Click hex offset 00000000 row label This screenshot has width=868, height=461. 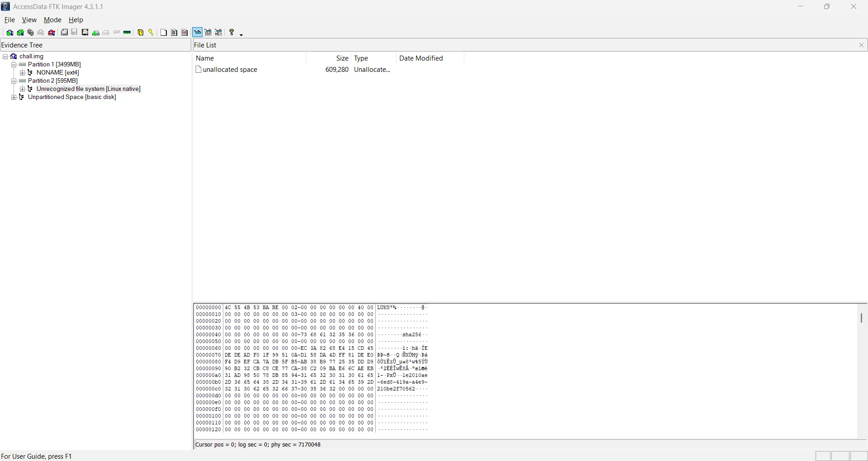coord(208,308)
